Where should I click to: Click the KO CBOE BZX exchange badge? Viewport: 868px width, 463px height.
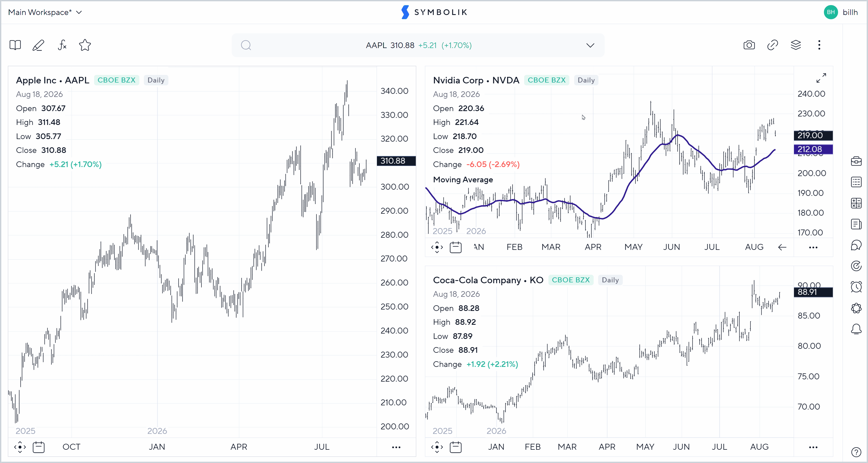point(571,280)
